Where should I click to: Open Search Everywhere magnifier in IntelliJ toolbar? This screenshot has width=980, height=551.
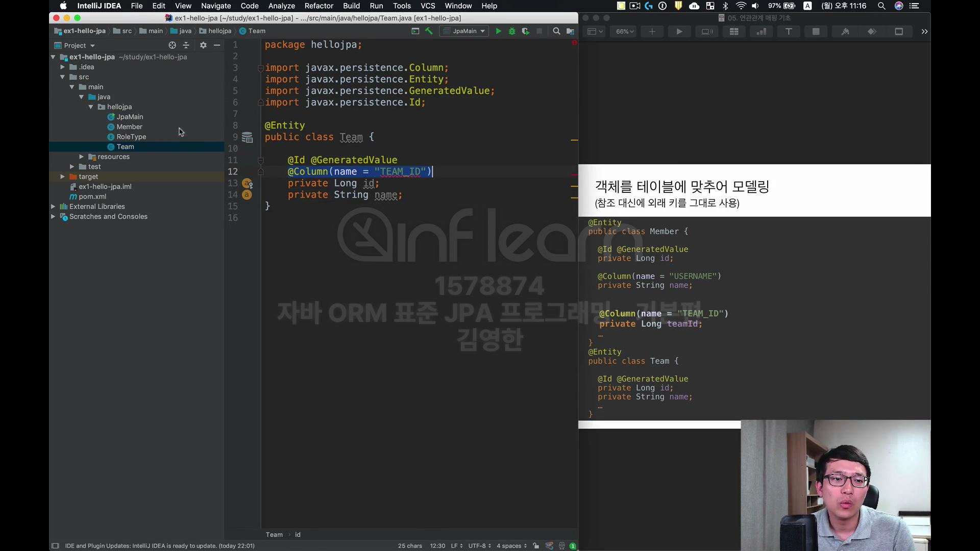tap(556, 31)
